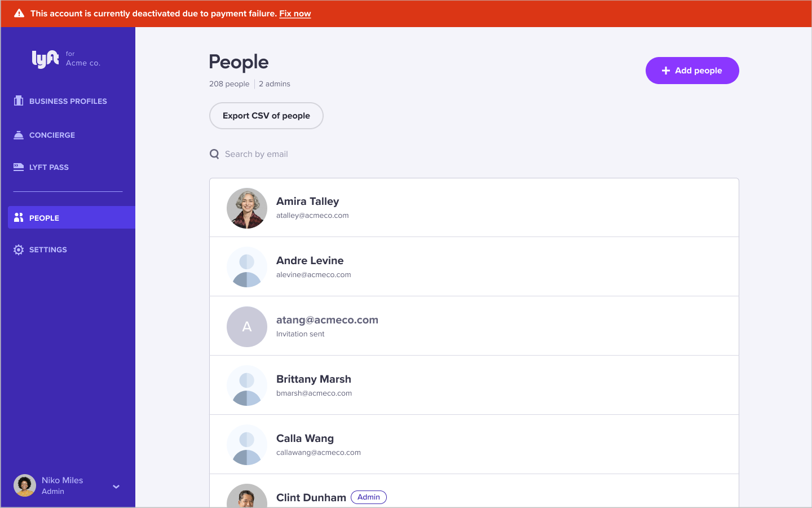
Task: Click the Fix now link
Action: click(295, 14)
